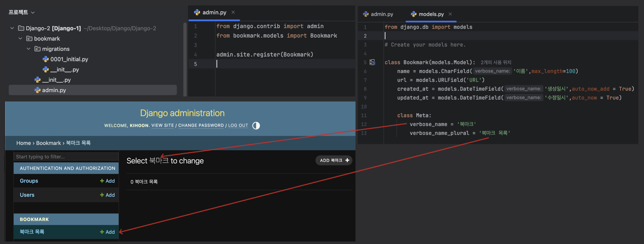Add a new User via Add link
Viewport: 644px width, 244px height.
[x=108, y=195]
